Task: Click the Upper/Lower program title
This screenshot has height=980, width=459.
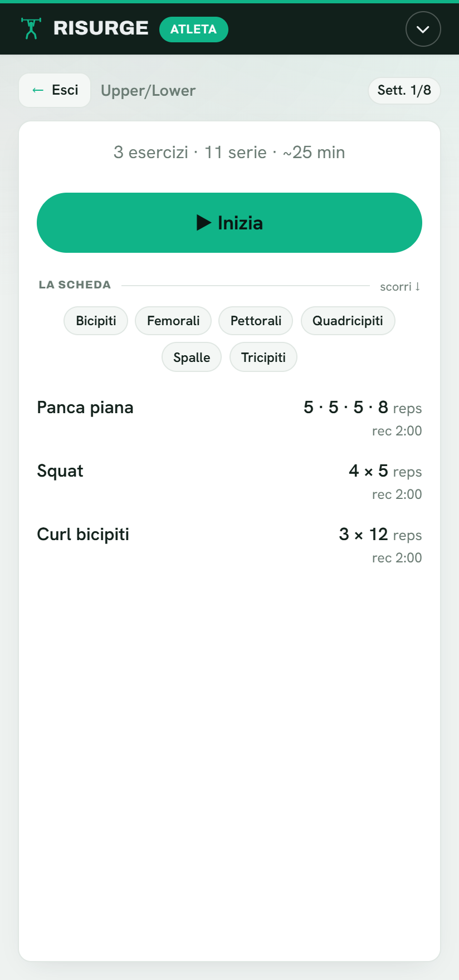Action: tap(148, 91)
